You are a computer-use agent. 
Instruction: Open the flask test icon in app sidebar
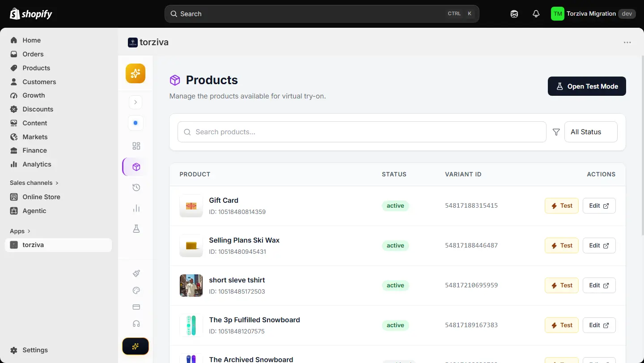pyautogui.click(x=136, y=229)
